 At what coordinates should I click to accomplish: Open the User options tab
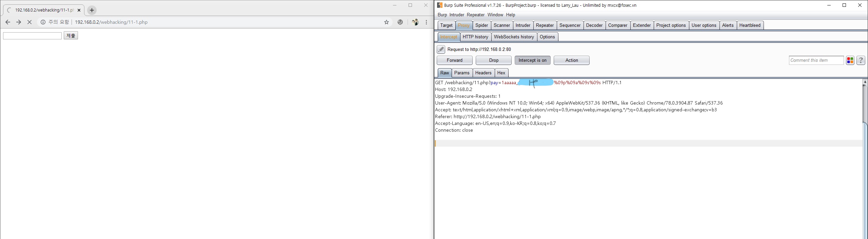click(704, 25)
